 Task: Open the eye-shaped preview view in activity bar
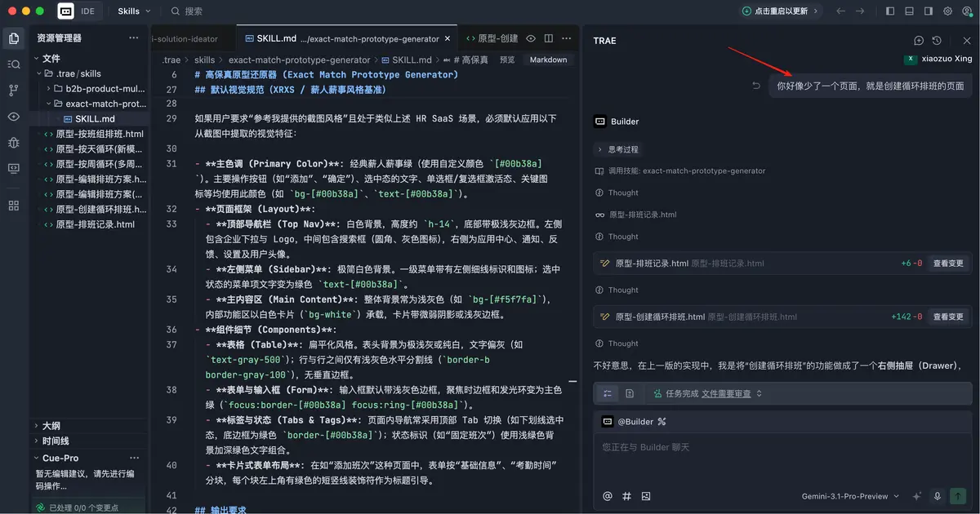[x=13, y=117]
